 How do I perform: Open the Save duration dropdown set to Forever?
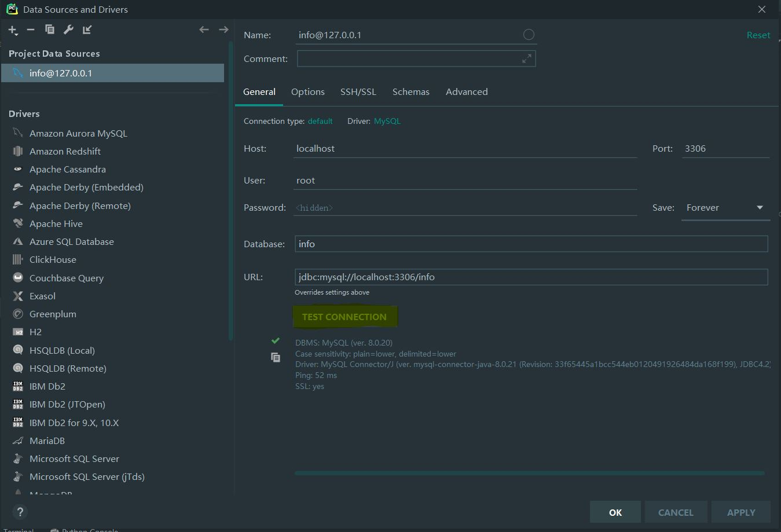(x=725, y=207)
